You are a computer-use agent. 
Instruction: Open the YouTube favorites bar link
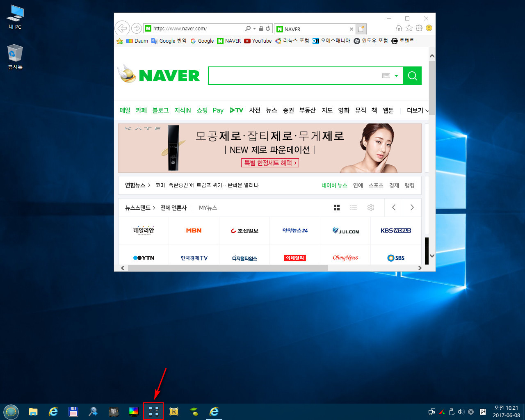coord(258,41)
